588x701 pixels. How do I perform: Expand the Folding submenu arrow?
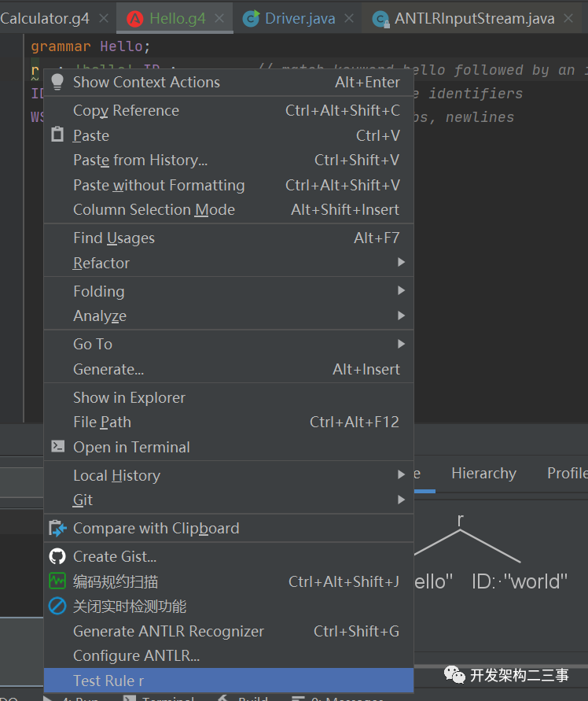coord(401,291)
